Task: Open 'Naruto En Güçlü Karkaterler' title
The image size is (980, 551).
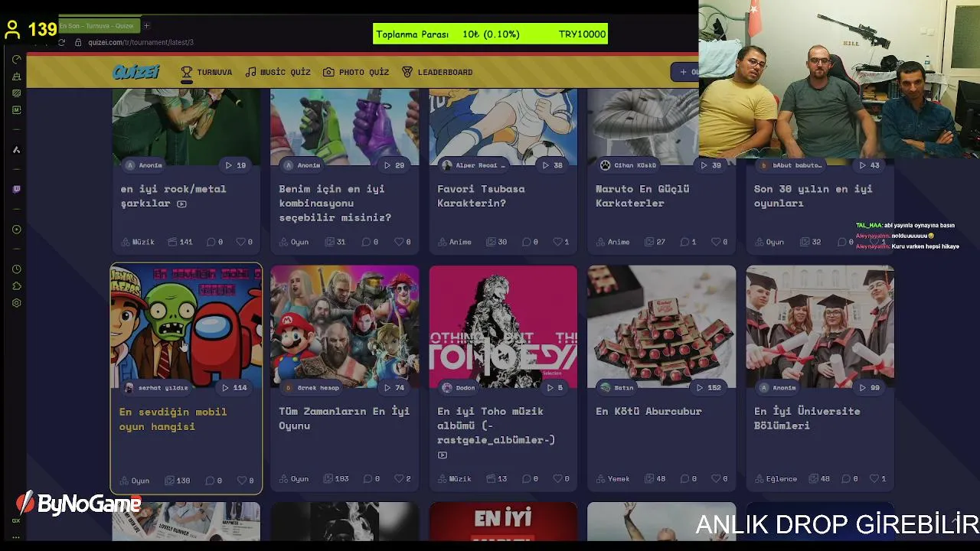Action: [x=642, y=196]
